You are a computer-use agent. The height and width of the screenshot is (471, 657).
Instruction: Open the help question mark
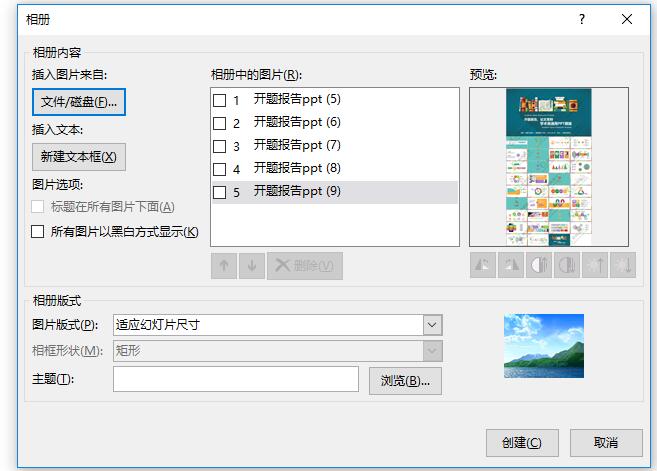[582, 19]
